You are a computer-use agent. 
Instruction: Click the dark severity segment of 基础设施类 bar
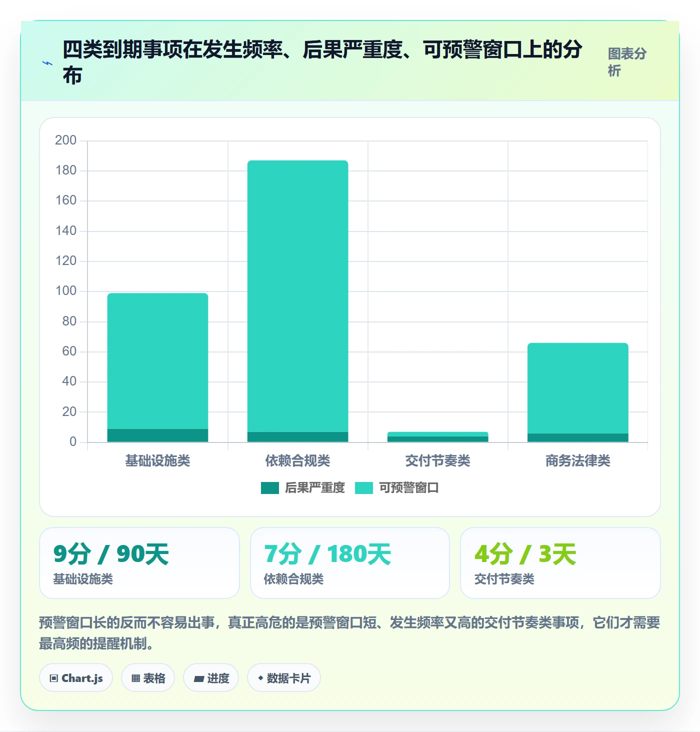coord(157,435)
